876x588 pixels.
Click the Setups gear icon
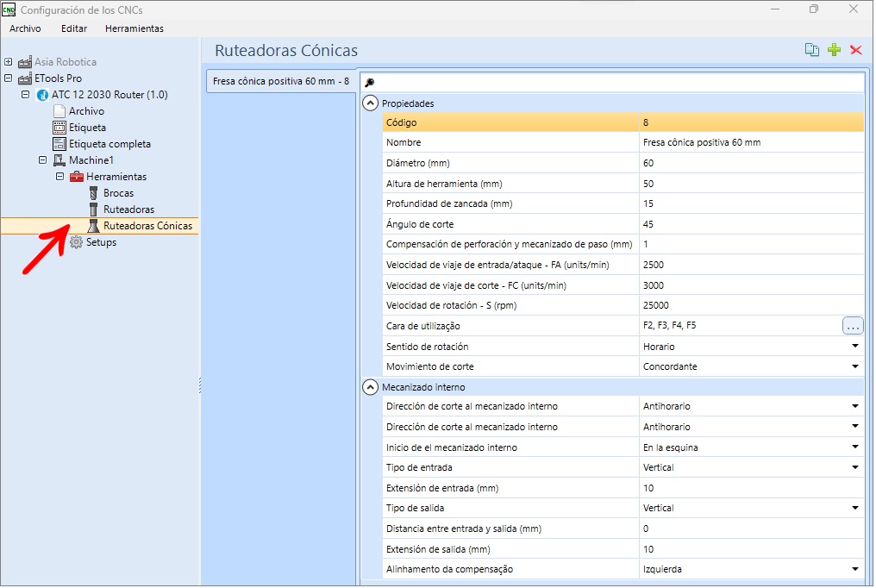click(76, 242)
